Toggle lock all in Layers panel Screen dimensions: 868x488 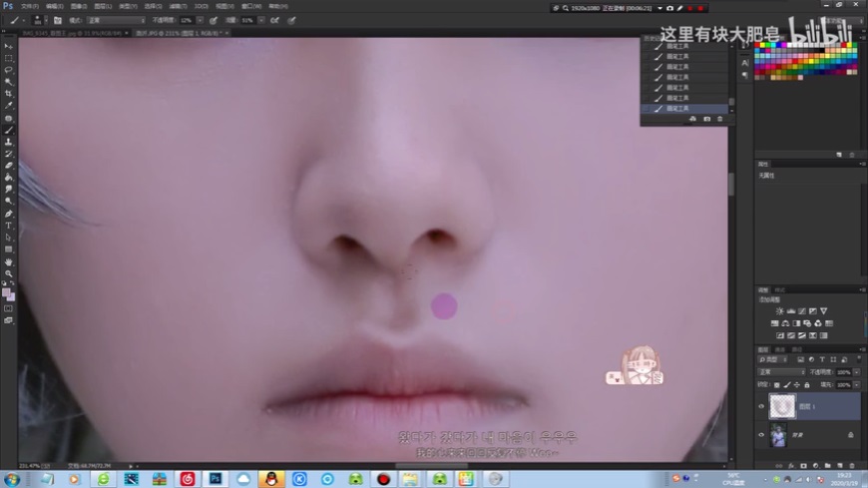pos(806,385)
